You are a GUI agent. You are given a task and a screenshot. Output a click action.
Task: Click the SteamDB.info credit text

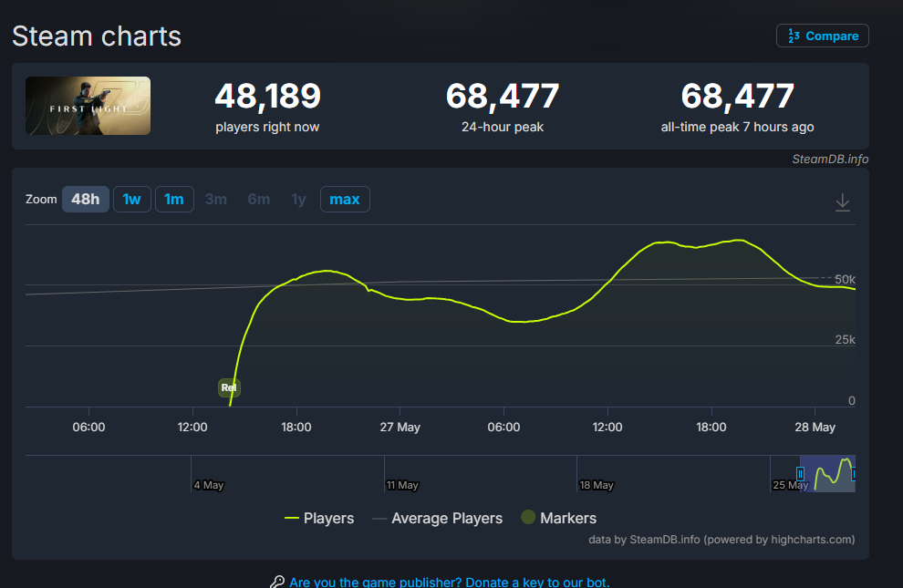click(x=830, y=159)
